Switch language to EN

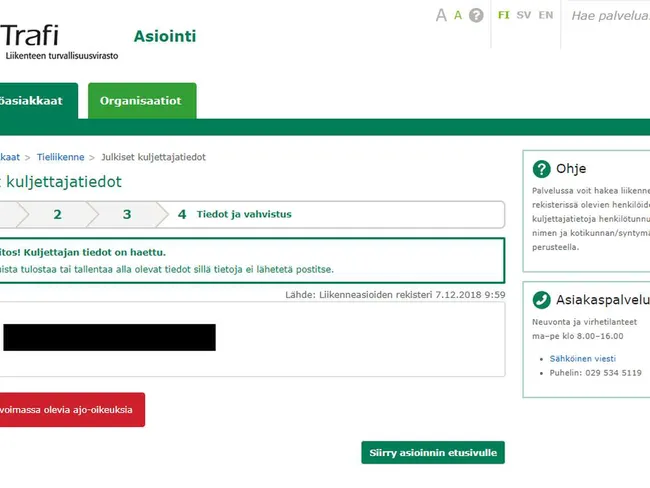coord(546,15)
